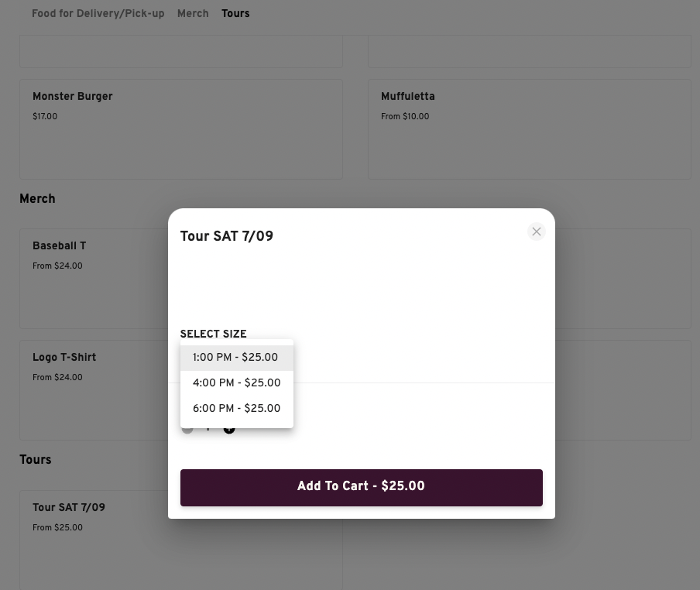Click the Monster Burger $17.00 price
Viewport: 700px width, 590px height.
45,116
